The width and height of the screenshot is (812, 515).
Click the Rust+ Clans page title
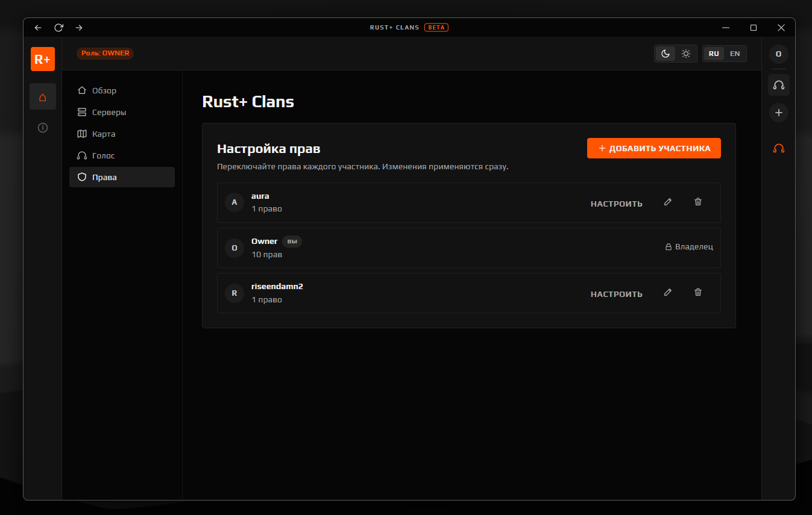pyautogui.click(x=248, y=102)
